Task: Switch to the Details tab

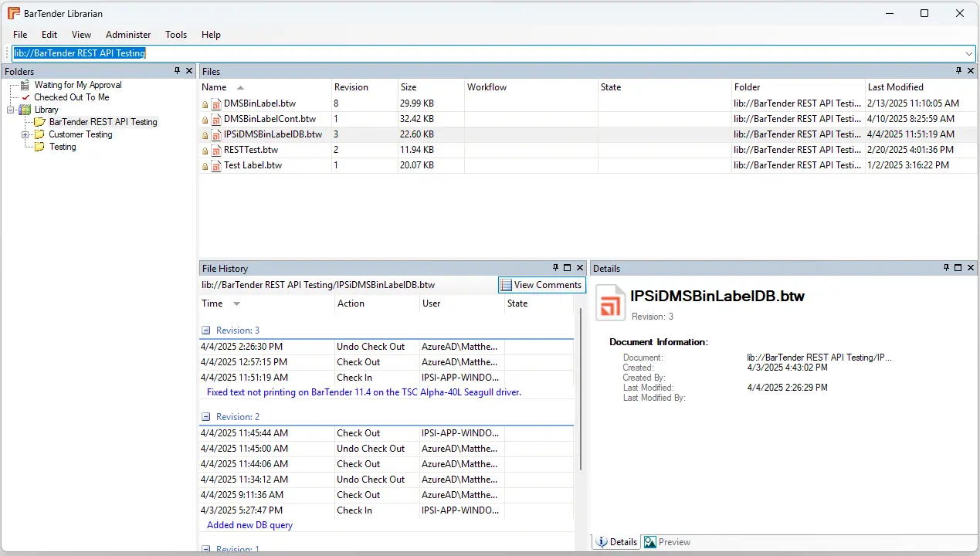Action: pos(616,542)
